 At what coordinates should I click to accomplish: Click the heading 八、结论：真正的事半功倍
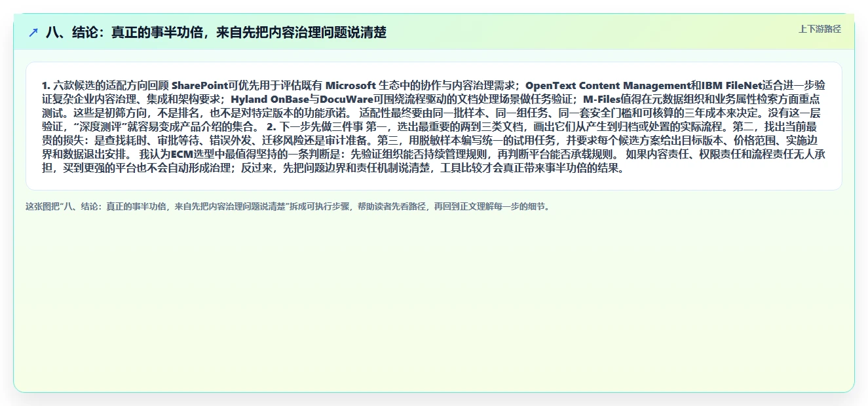[216, 32]
